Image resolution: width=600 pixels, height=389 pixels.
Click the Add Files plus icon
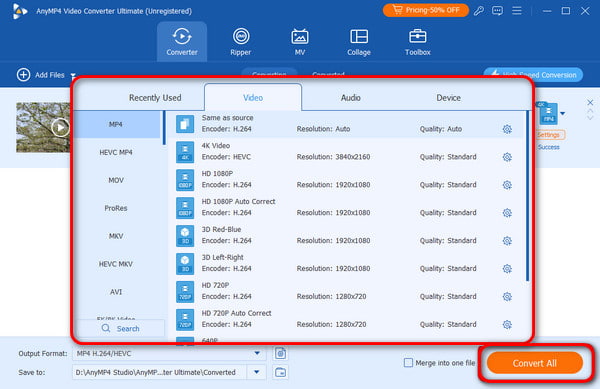coord(23,75)
